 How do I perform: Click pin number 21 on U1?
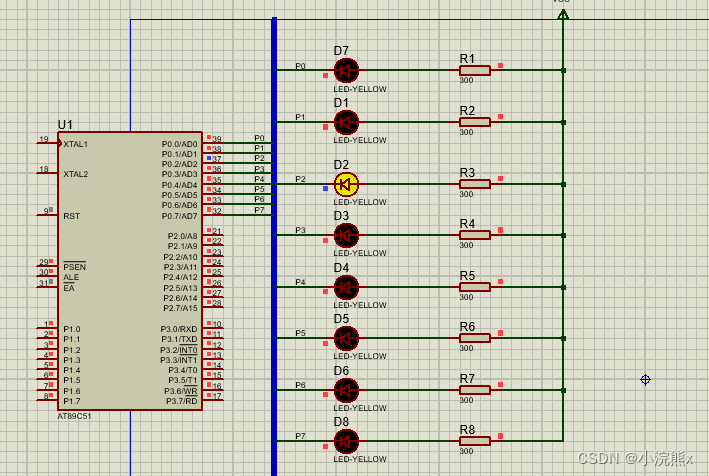[x=217, y=231]
